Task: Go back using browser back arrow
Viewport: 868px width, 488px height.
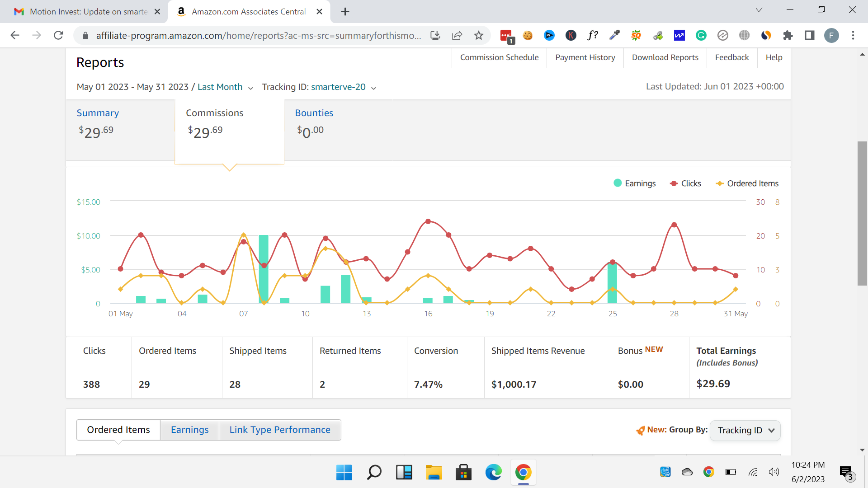Action: 15,35
